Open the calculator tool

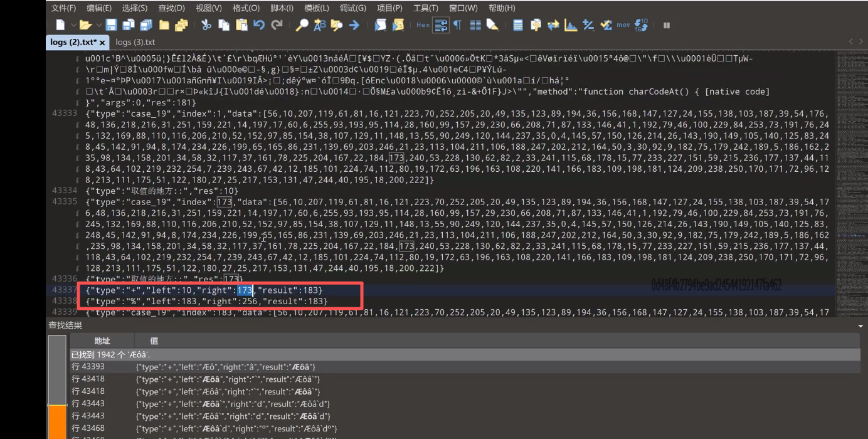click(518, 25)
